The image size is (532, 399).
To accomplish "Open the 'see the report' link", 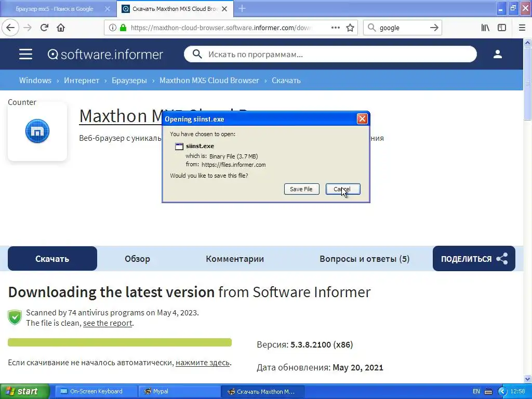I will click(x=108, y=323).
